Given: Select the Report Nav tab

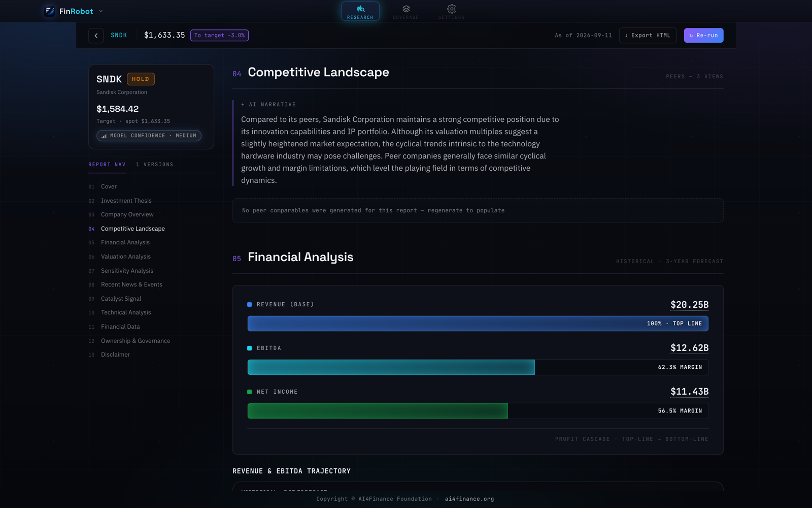Looking at the screenshot, I should (x=107, y=165).
